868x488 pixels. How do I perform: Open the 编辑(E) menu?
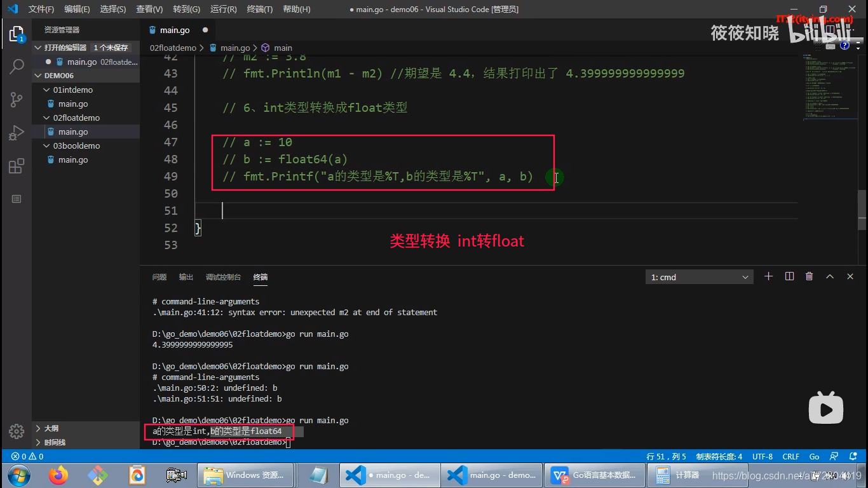click(77, 9)
